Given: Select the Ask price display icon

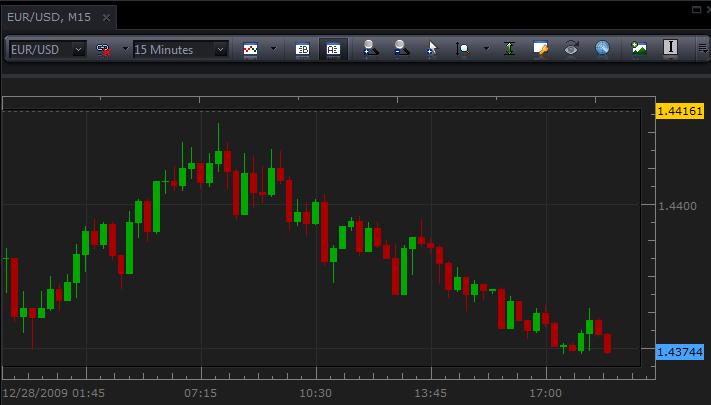Looking at the screenshot, I should pos(333,49).
